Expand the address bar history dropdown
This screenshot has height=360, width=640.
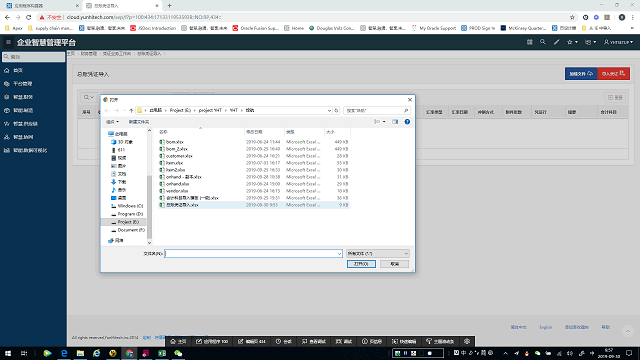[x=329, y=111]
